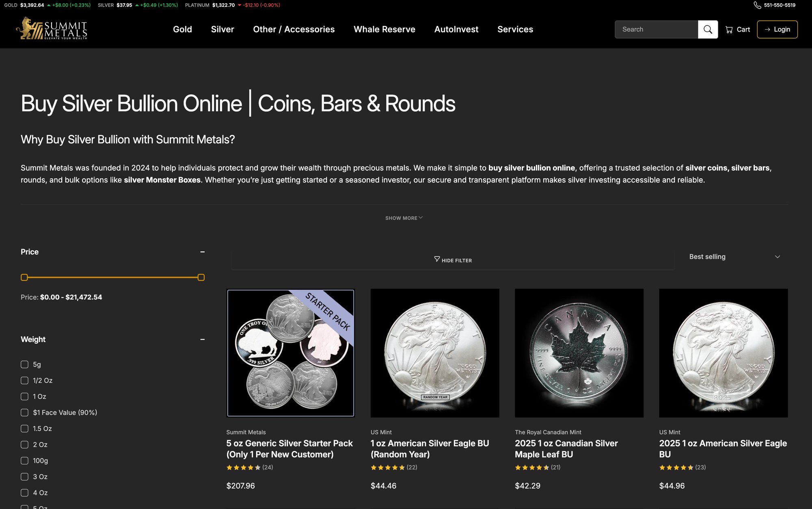
Task: Open the Gold menu item
Action: [182, 29]
